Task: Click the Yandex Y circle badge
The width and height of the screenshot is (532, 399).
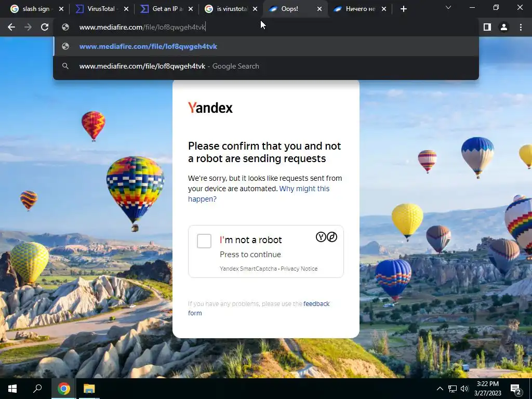Action: pyautogui.click(x=321, y=237)
